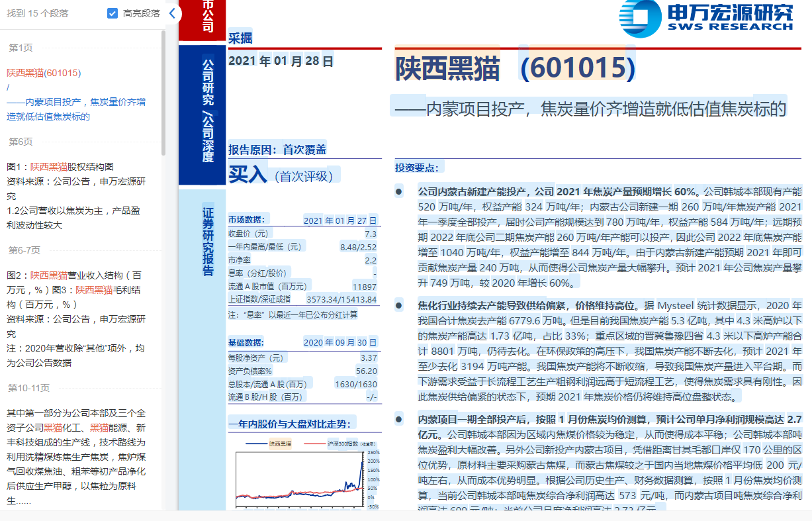This screenshot has width=812, height=521.
Task: Click 报告原因：首次覆盖 text
Action: click(277, 150)
